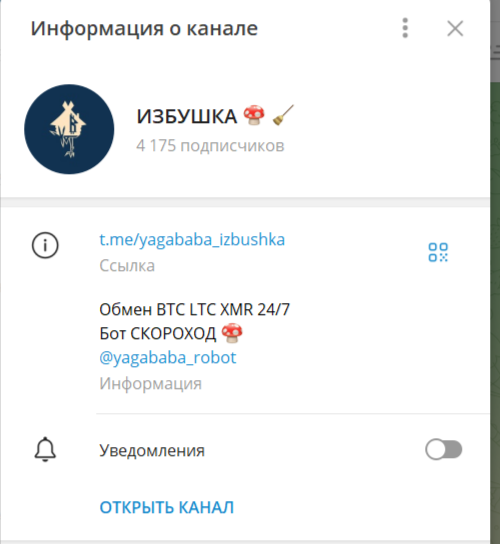Show the channel QR code

click(x=438, y=252)
